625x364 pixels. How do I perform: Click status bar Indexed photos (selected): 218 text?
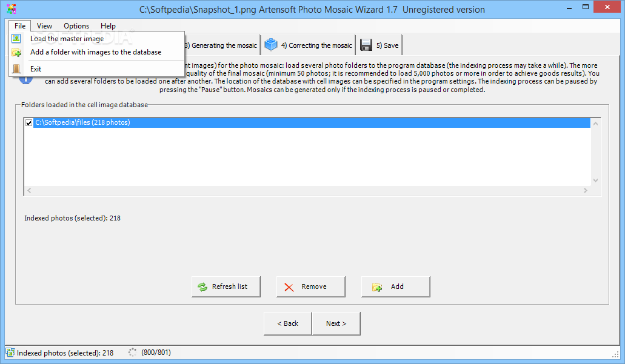tap(65, 353)
